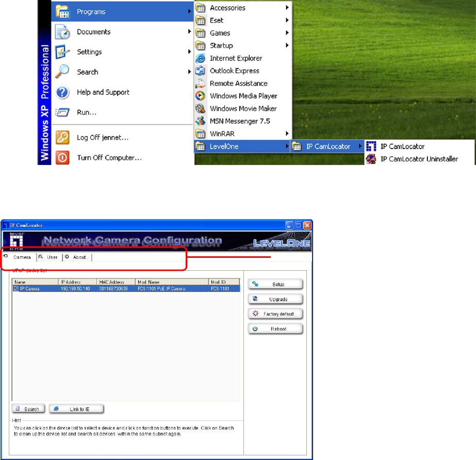Image resolution: width=476 pixels, height=460 pixels.
Task: Select the FCS-1101 PoE IP Camera cell
Action: (x=161, y=288)
